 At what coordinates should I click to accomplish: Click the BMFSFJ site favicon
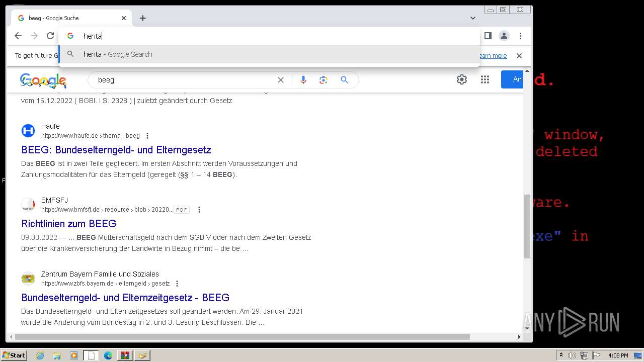(x=28, y=205)
